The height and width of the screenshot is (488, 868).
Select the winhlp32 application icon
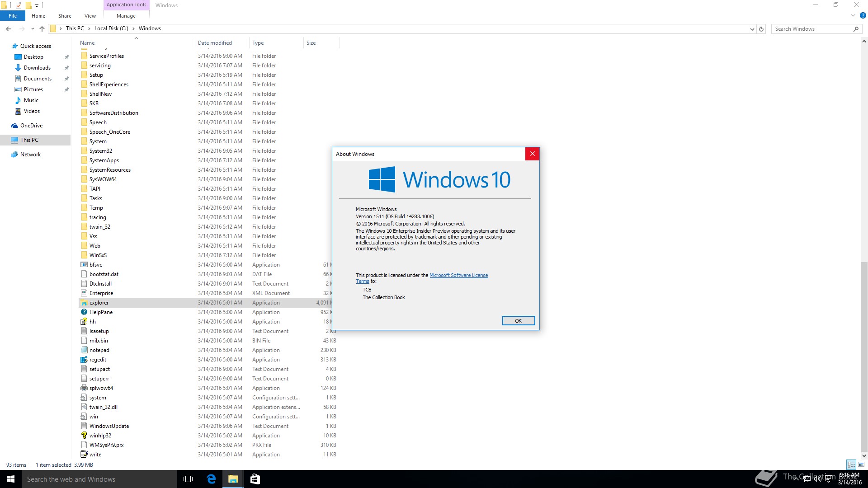tap(84, 436)
